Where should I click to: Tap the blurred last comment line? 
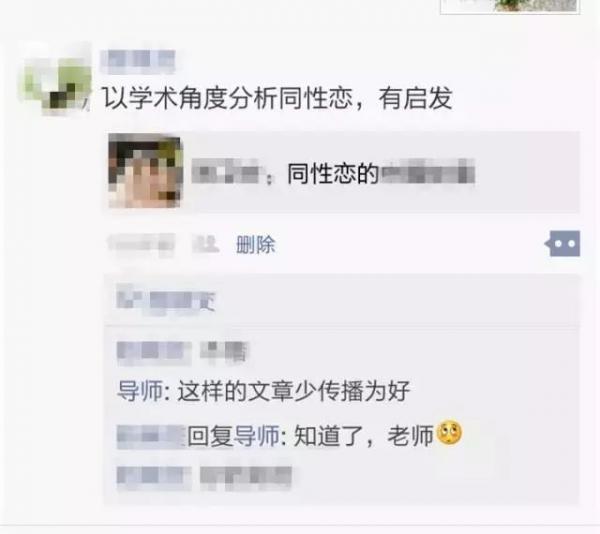tap(204, 478)
